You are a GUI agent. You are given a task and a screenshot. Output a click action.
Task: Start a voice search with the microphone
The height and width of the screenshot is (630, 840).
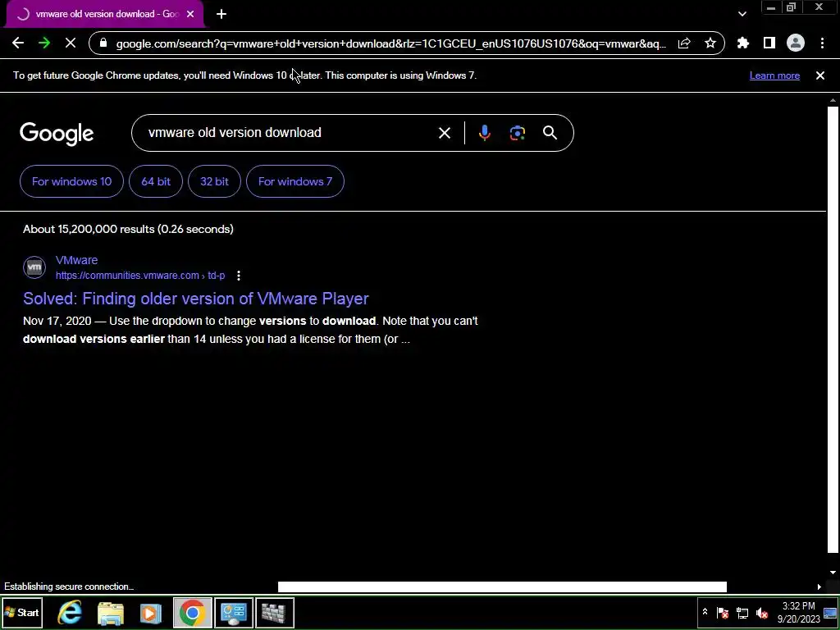[x=484, y=133]
